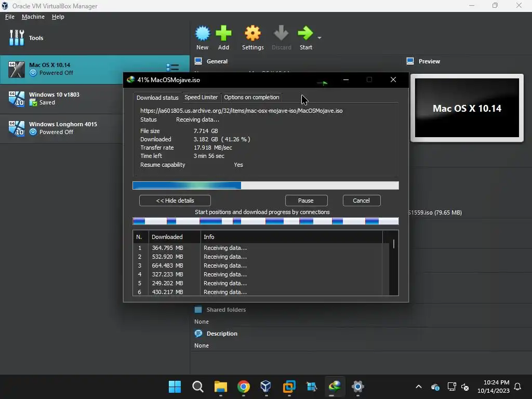Click the Shared folders section icon
Viewport: 532px width, 399px height.
click(198, 310)
